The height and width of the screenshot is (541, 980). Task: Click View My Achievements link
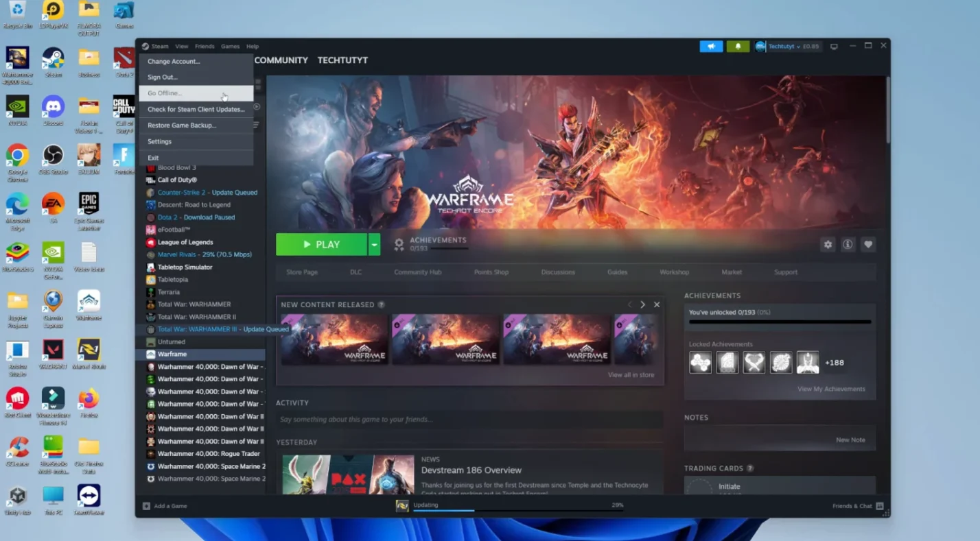[830, 389]
